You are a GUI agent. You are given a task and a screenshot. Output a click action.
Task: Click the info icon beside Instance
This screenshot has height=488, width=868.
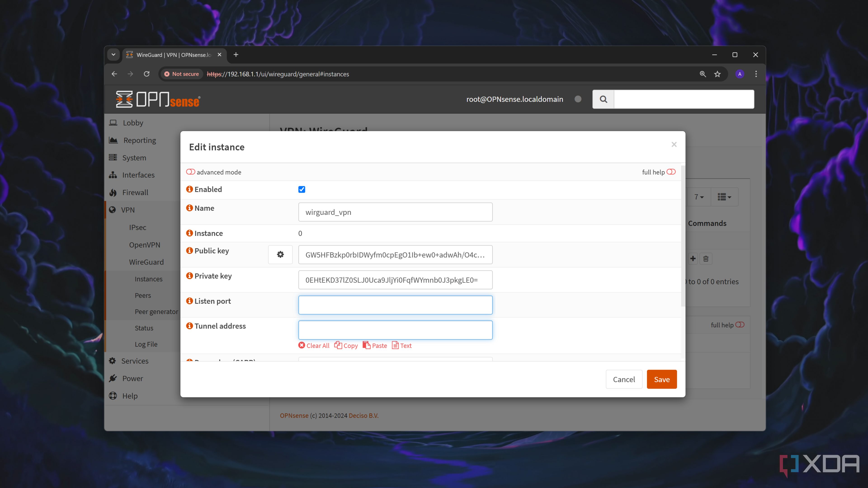[x=190, y=233]
